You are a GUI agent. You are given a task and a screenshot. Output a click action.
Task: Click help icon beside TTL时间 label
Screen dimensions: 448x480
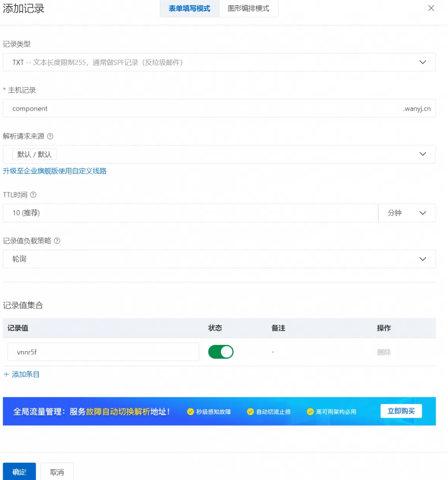point(33,195)
